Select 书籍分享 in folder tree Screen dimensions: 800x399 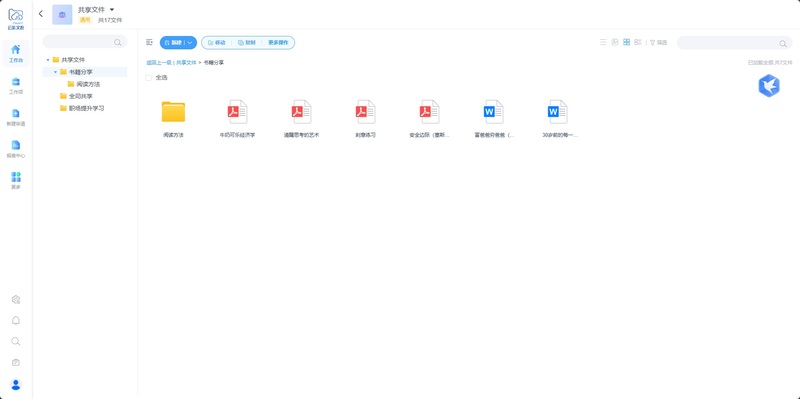[x=80, y=72]
